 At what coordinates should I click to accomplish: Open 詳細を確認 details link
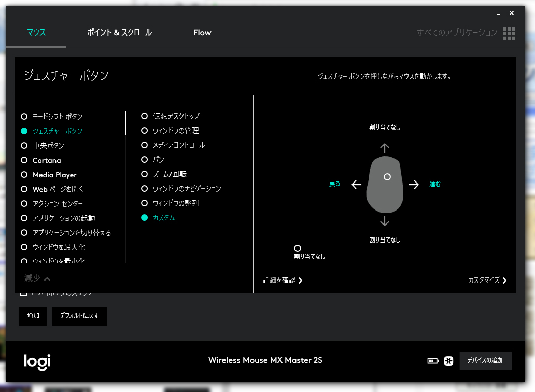tap(283, 280)
